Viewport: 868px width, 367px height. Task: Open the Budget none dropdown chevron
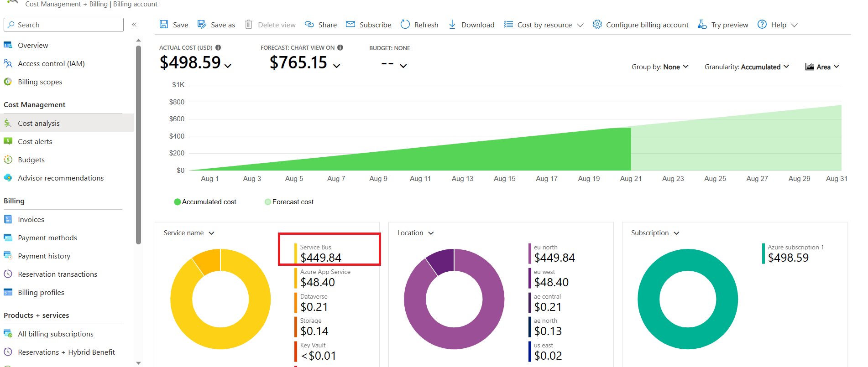pyautogui.click(x=403, y=66)
